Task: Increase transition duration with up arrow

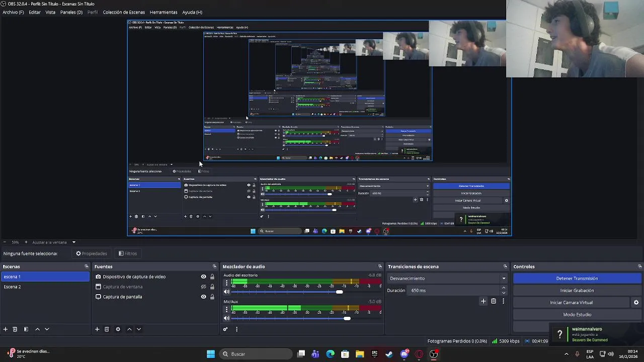Action: click(x=504, y=288)
